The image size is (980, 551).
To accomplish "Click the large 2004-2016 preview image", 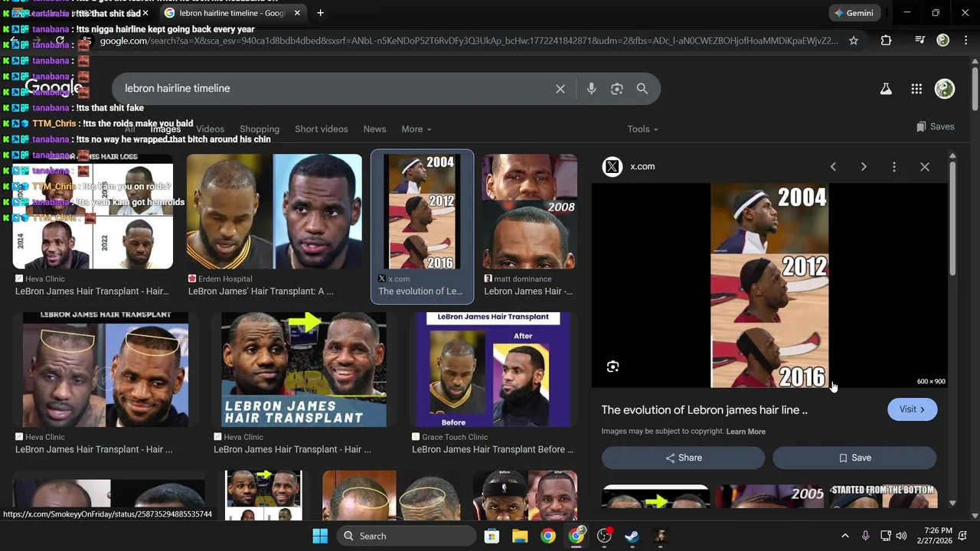I will (x=769, y=285).
